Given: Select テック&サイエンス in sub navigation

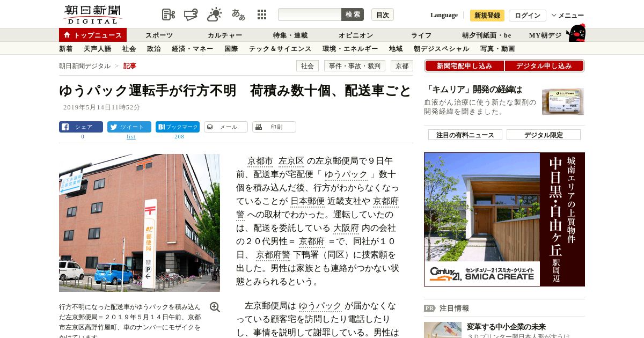Looking at the screenshot, I should pyautogui.click(x=280, y=49).
